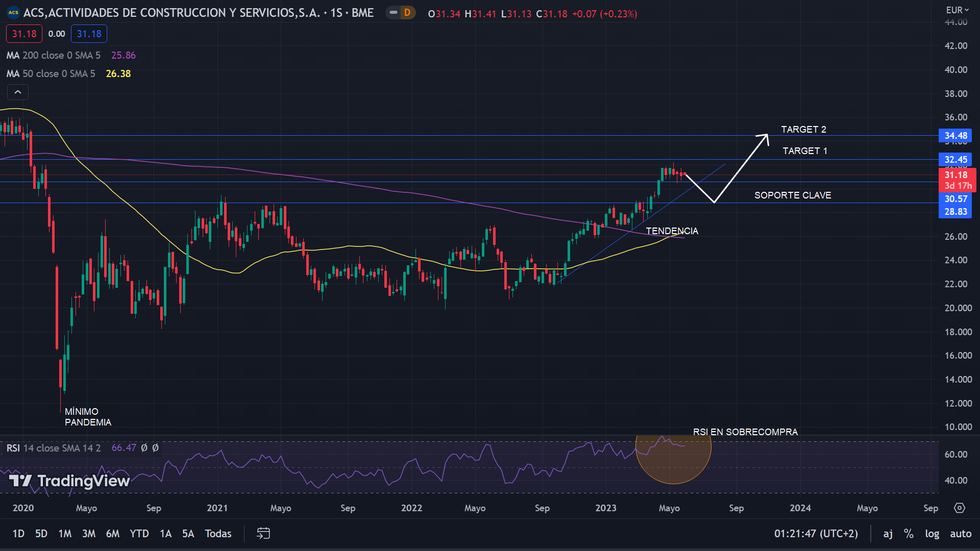Click the RSI value 66.47
Image resolution: width=980 pixels, height=551 pixels.
tap(124, 448)
